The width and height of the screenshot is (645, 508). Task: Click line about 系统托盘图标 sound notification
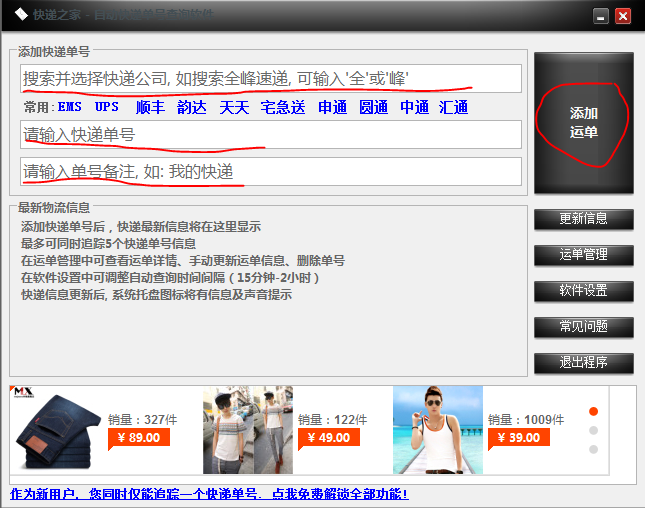tap(157, 295)
